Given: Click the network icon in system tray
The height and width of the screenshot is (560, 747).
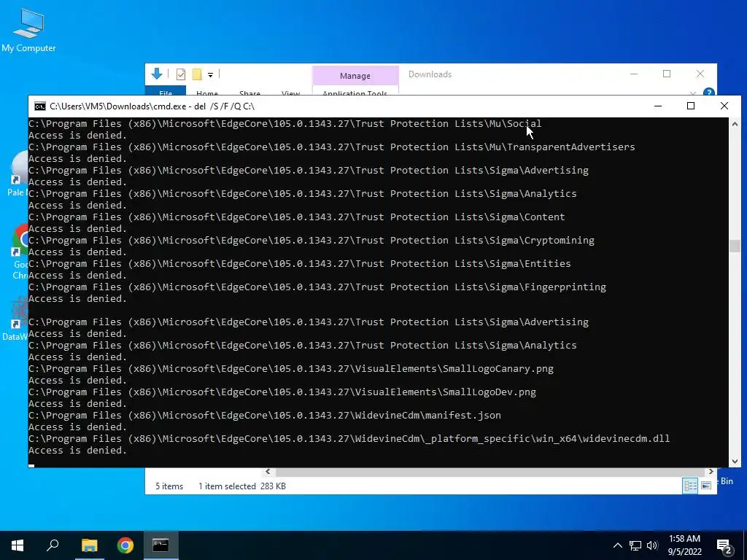Looking at the screenshot, I should point(635,545).
